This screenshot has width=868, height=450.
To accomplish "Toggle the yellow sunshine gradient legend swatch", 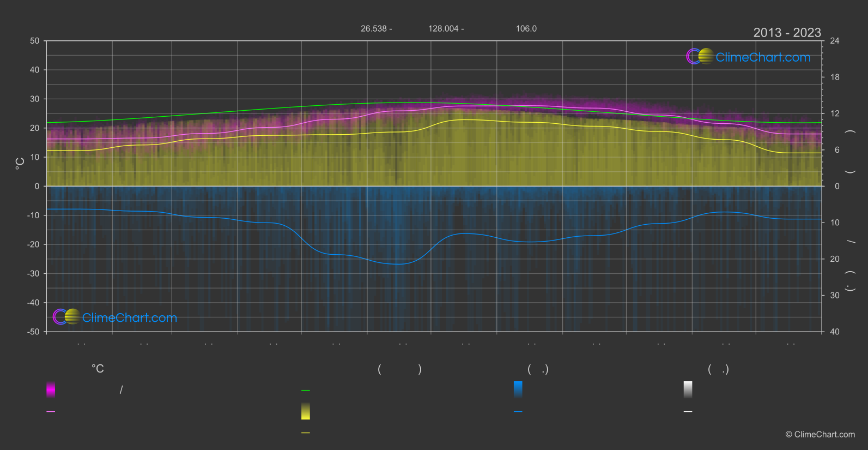I will pyautogui.click(x=306, y=411).
